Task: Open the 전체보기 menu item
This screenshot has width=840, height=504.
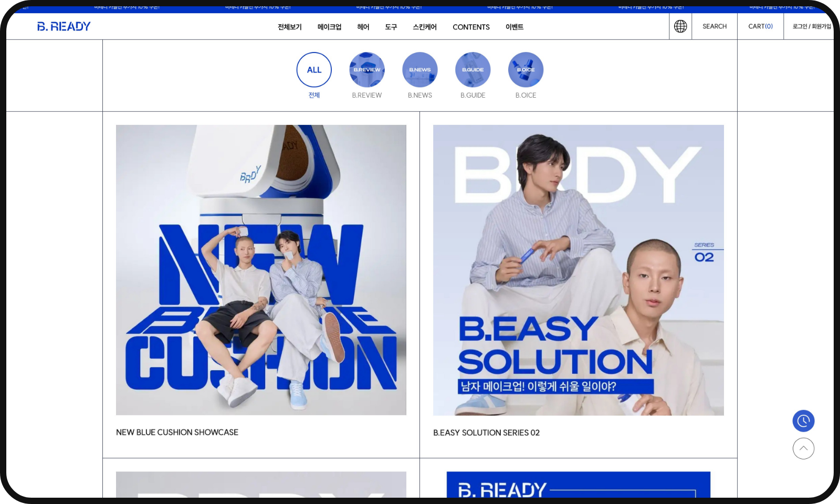Action: 289,27
